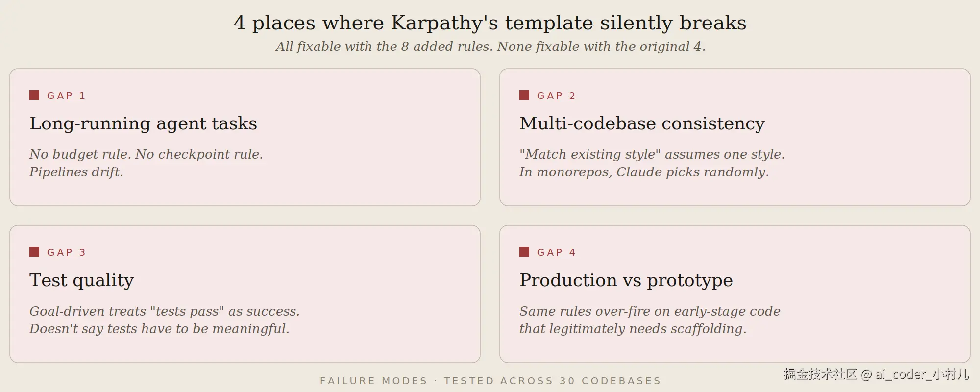
Task: Select the GAP 4 label text
Action: 556,252
